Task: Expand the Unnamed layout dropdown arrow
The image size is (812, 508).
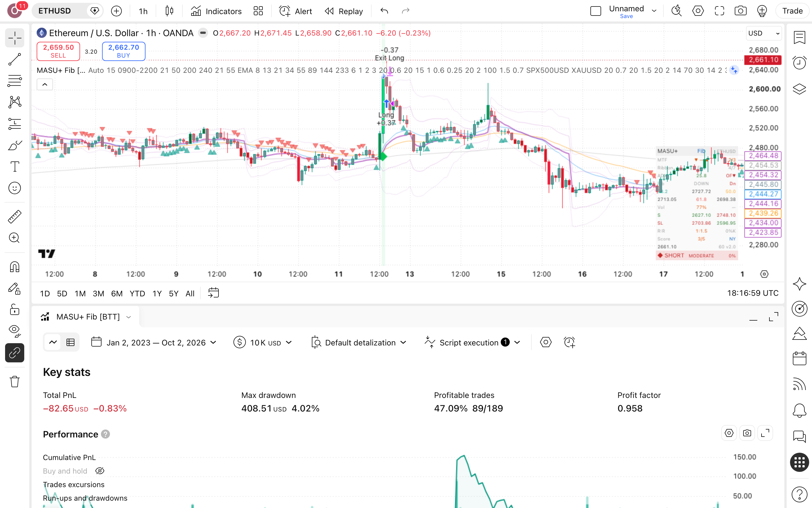Action: (654, 11)
